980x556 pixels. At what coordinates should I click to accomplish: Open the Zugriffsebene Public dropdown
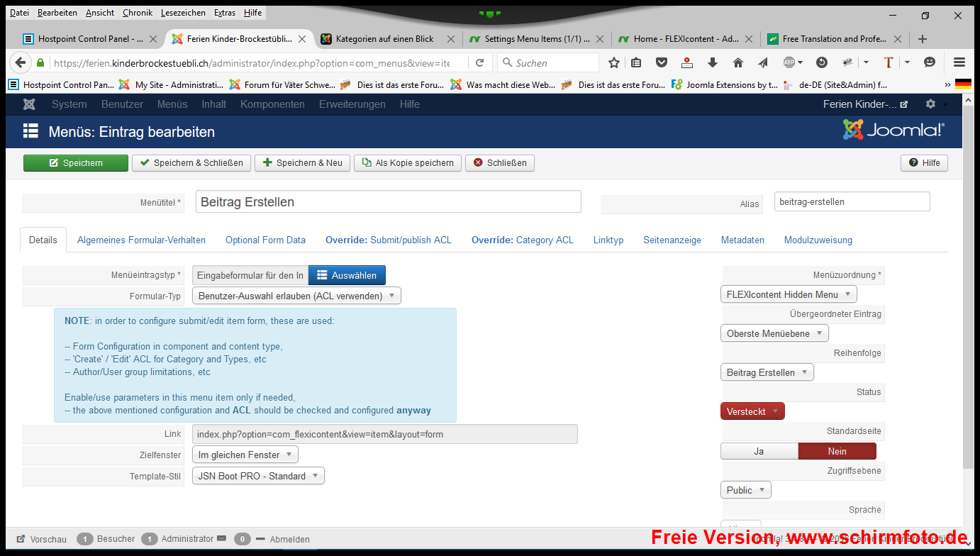click(746, 490)
